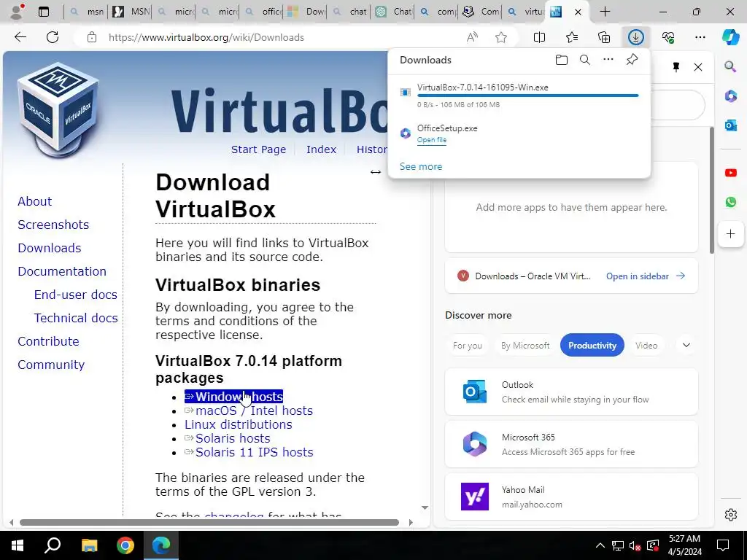Open Windows Start menu

18,545
